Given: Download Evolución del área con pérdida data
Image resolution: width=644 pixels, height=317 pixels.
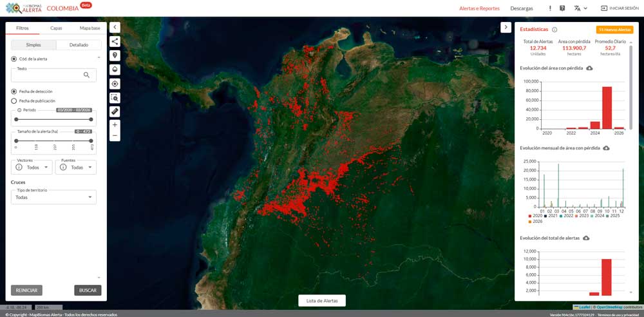Looking at the screenshot, I should tap(589, 68).
